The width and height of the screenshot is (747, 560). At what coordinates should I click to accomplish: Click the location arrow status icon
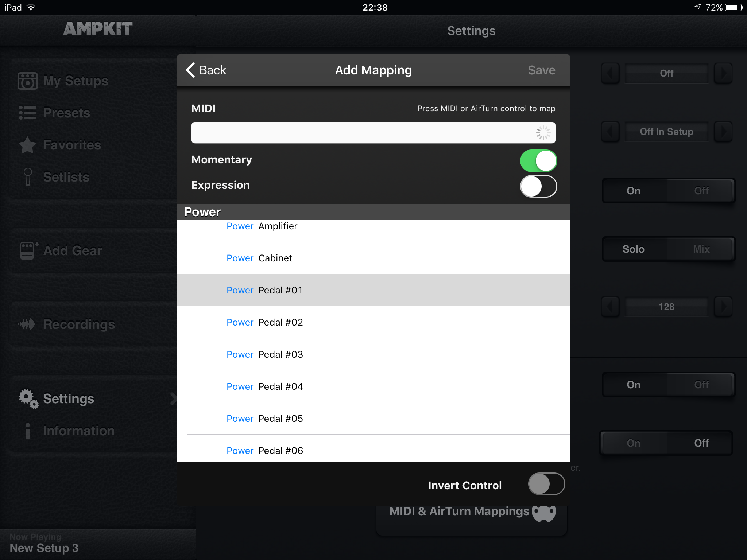(x=698, y=7)
